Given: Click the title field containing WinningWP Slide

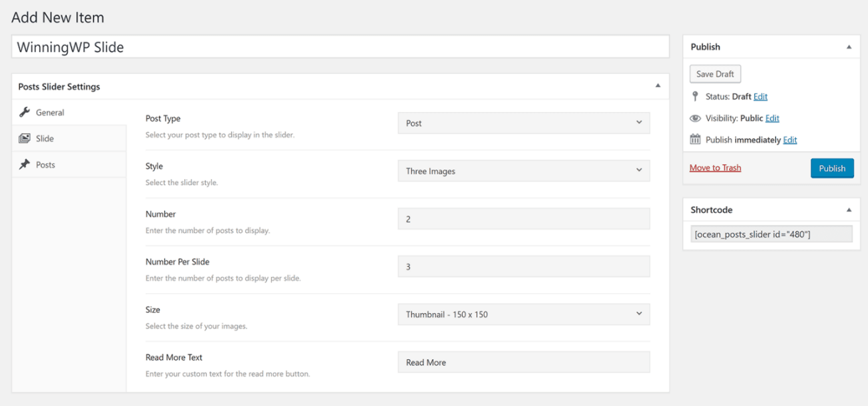Looking at the screenshot, I should click(341, 47).
